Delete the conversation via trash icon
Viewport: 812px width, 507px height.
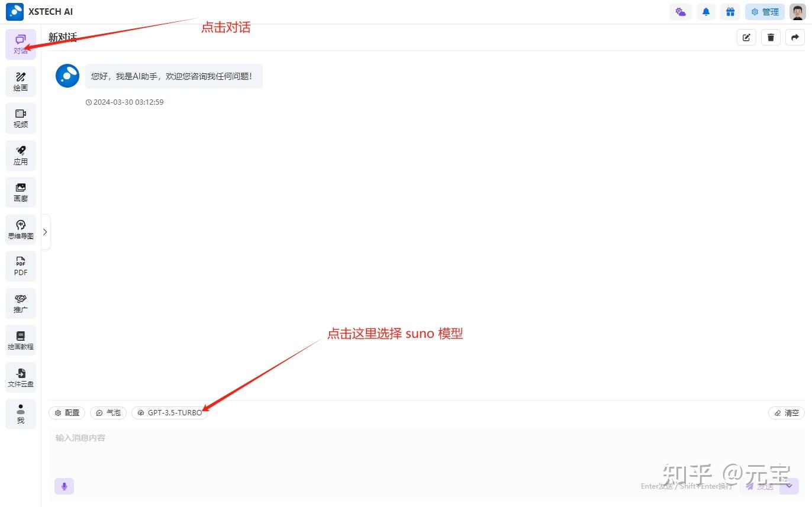click(x=771, y=37)
